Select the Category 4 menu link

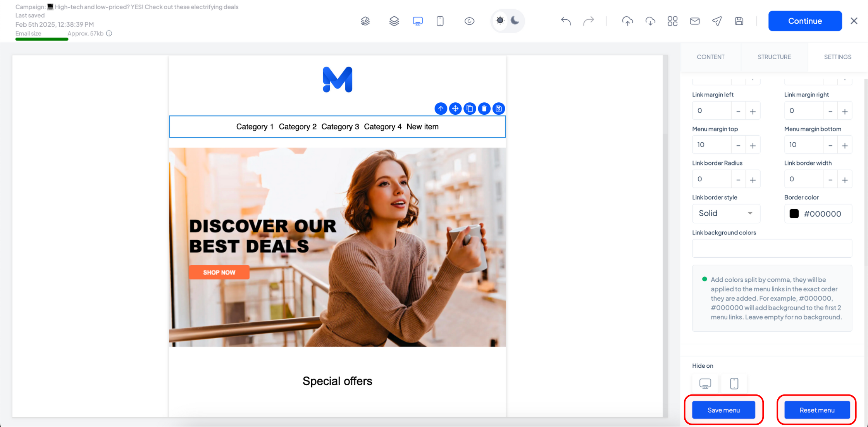(383, 127)
